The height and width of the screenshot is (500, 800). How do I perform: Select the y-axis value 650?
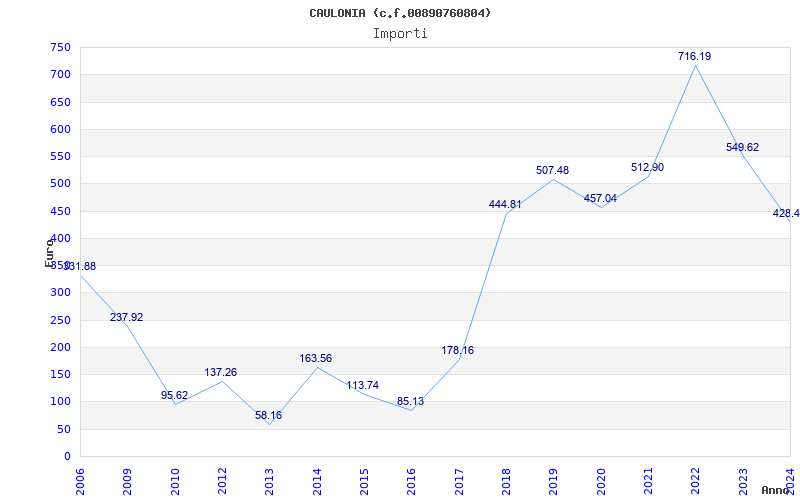click(x=60, y=102)
